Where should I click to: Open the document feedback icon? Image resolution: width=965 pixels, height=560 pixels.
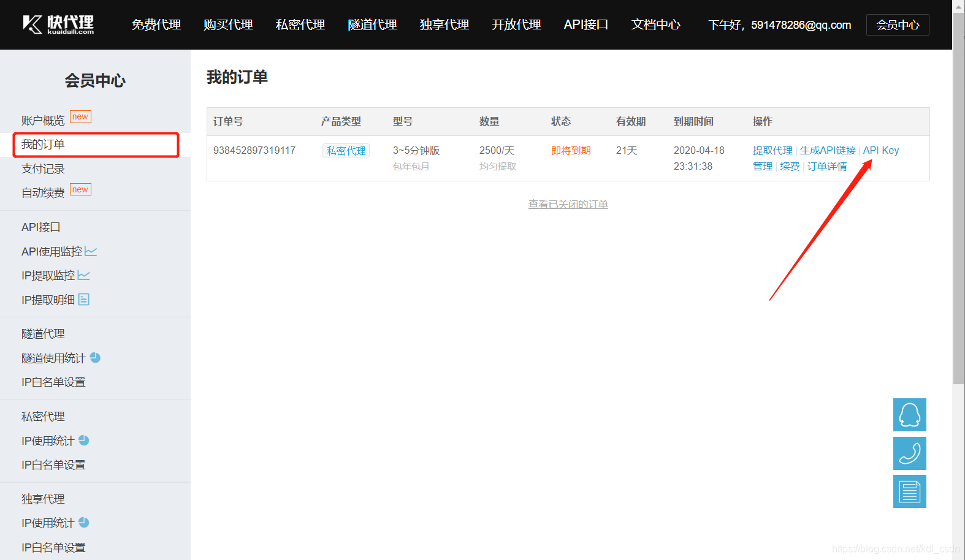909,491
